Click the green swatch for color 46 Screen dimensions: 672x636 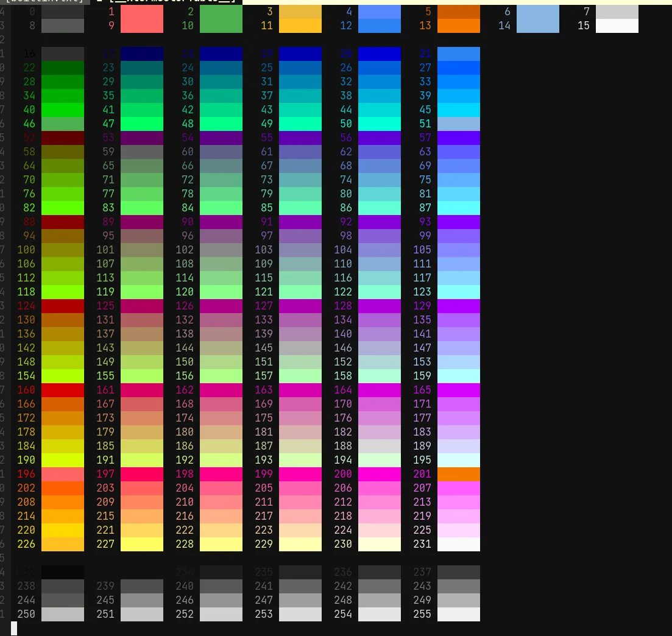pyautogui.click(x=63, y=124)
